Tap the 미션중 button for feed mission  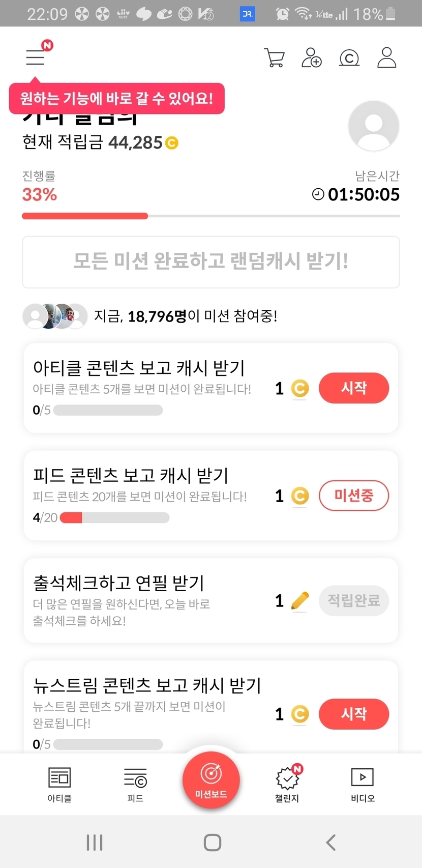click(x=354, y=496)
